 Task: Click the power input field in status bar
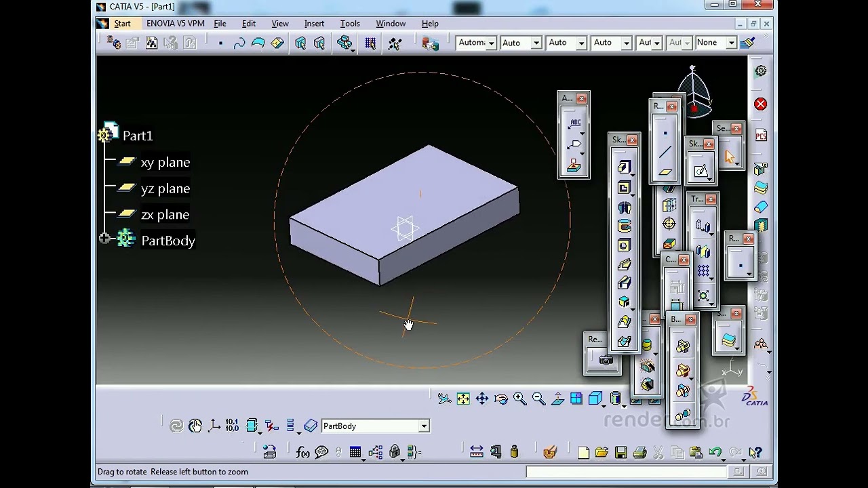pyautogui.click(x=626, y=472)
